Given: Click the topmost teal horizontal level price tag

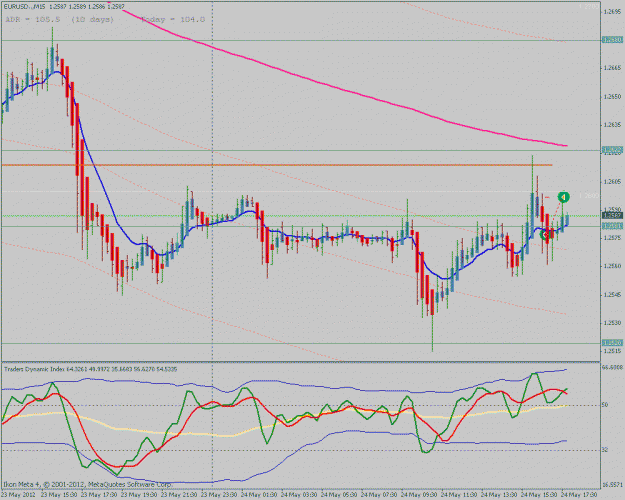Looking at the screenshot, I should (x=612, y=40).
